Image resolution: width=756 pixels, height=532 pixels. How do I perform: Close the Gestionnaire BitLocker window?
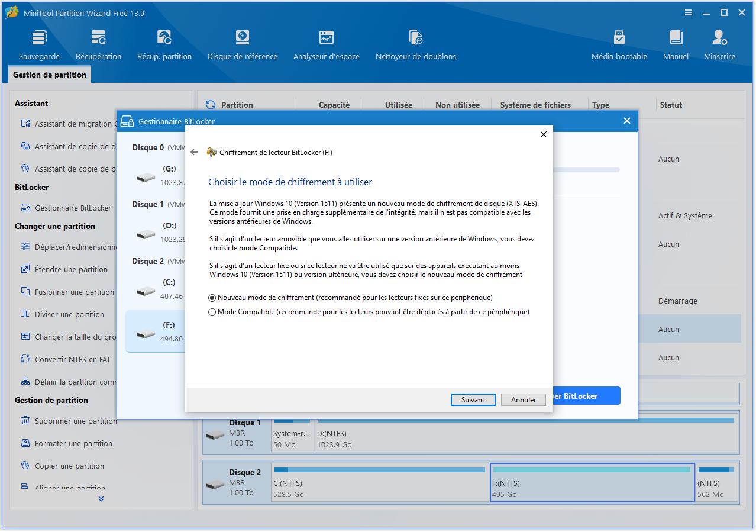pyautogui.click(x=627, y=121)
